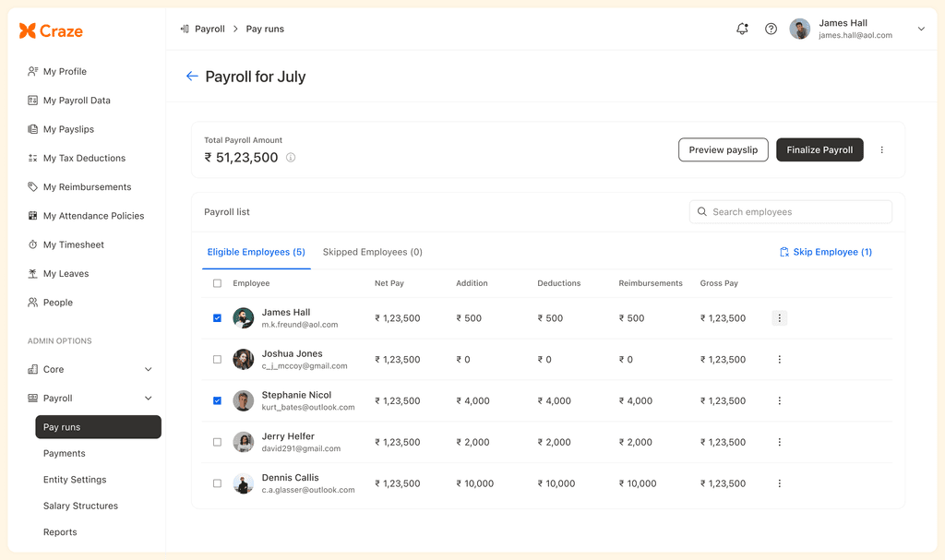The image size is (945, 560).
Task: Click the Net Pay column header
Action: 389,283
